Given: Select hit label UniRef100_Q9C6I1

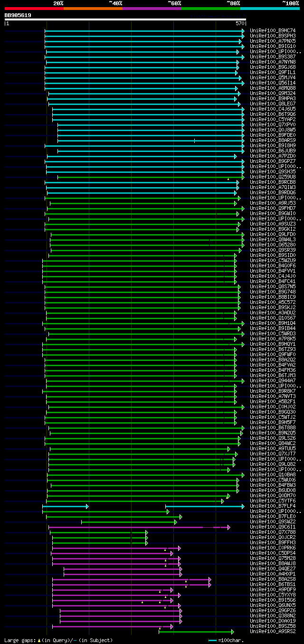Looking at the screenshot, I should point(273,527).
